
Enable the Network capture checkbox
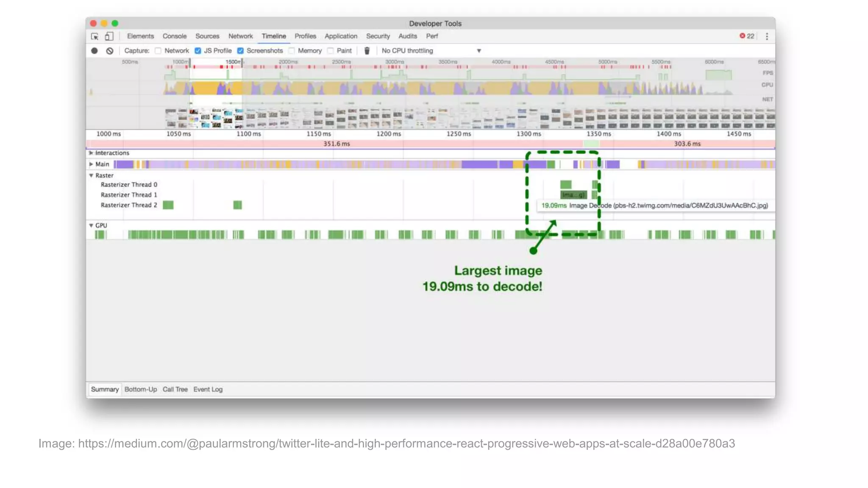tap(158, 51)
